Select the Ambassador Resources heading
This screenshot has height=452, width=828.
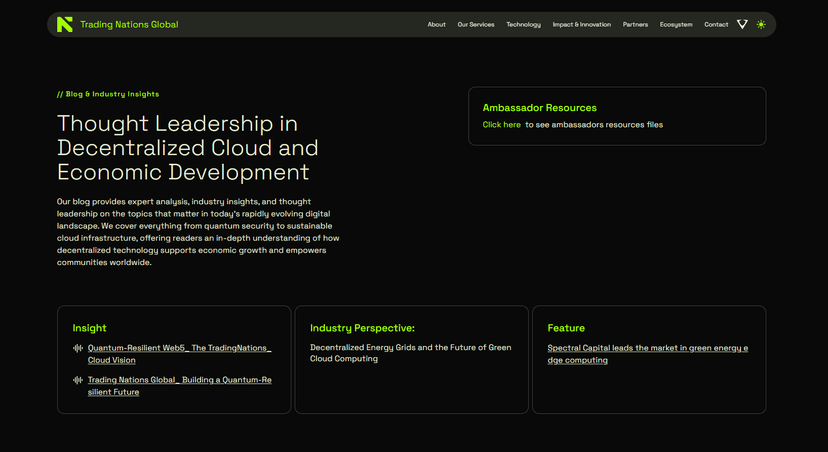point(539,108)
